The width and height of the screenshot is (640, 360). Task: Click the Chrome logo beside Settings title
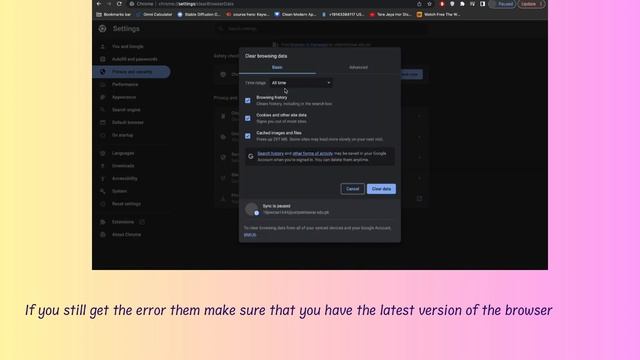pyautogui.click(x=102, y=29)
